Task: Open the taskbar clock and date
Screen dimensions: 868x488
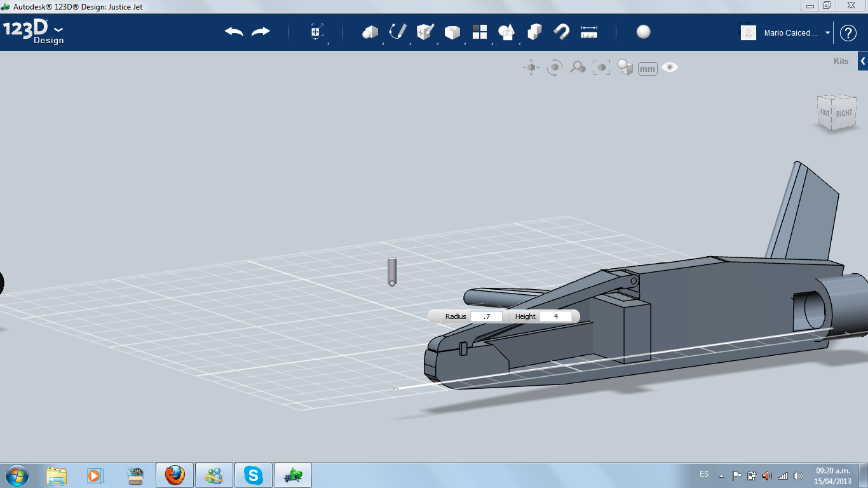Action: coord(832,475)
